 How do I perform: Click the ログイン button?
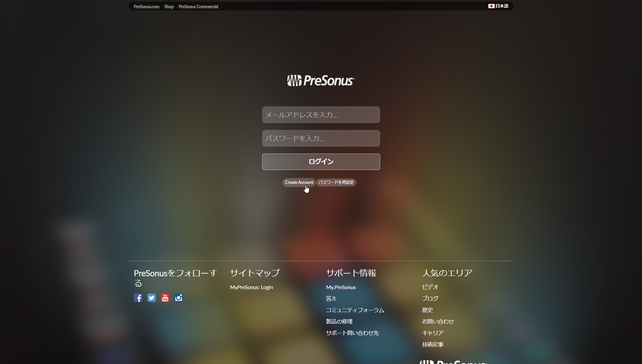pyautogui.click(x=321, y=162)
